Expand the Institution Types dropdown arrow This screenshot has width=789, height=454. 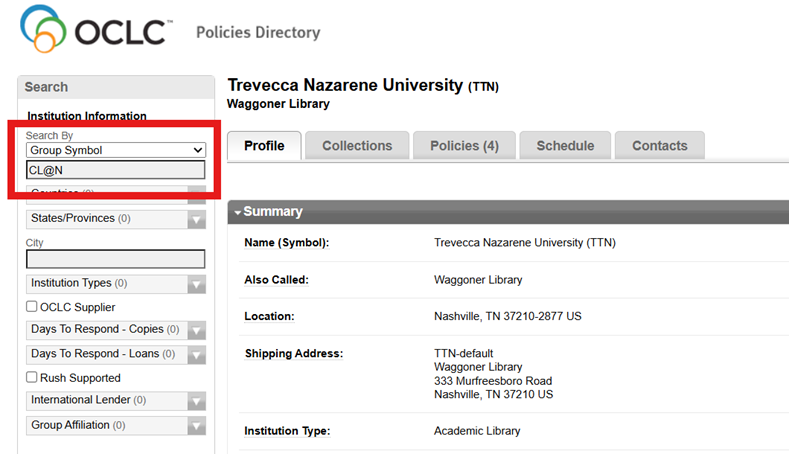point(197,284)
